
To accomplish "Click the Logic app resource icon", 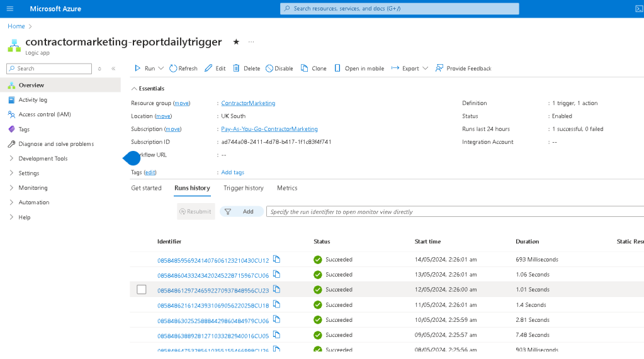I will (x=14, y=45).
